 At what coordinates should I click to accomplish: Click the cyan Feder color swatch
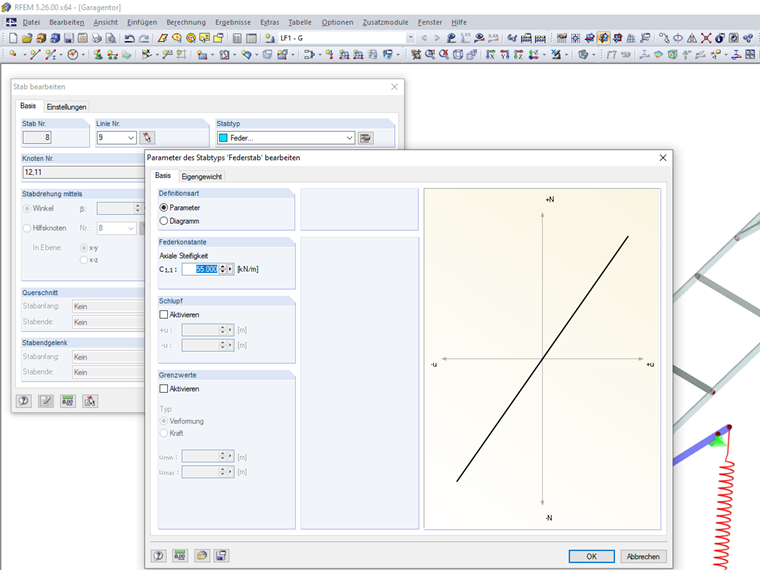pos(223,138)
